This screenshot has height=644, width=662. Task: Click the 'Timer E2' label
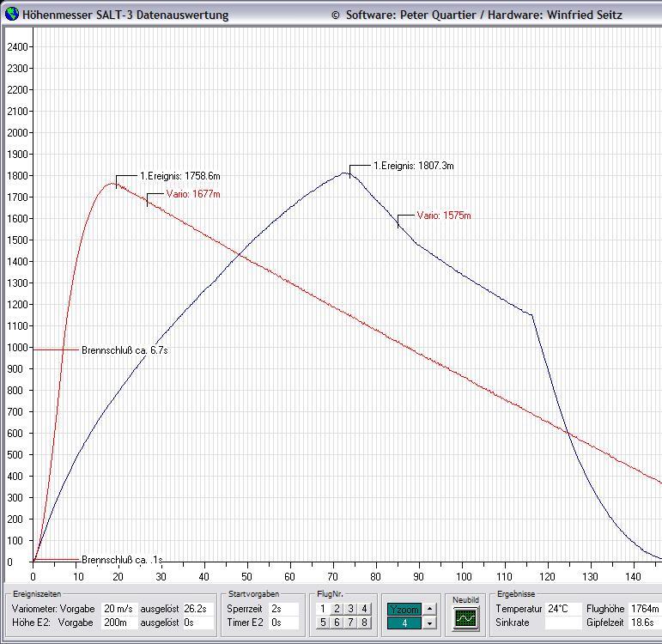(x=245, y=623)
